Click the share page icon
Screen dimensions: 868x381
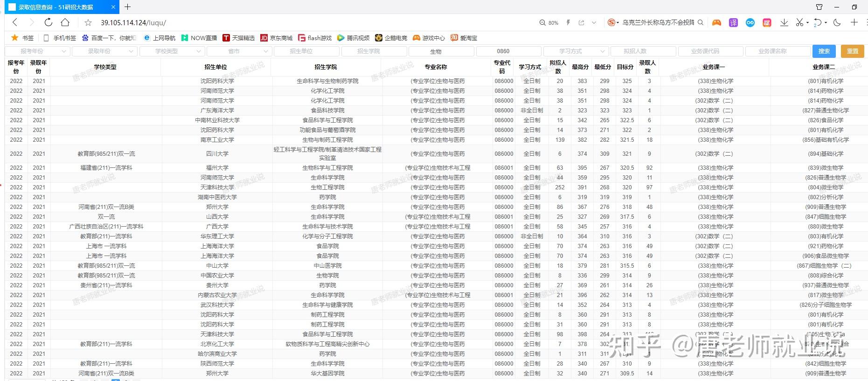click(x=581, y=22)
